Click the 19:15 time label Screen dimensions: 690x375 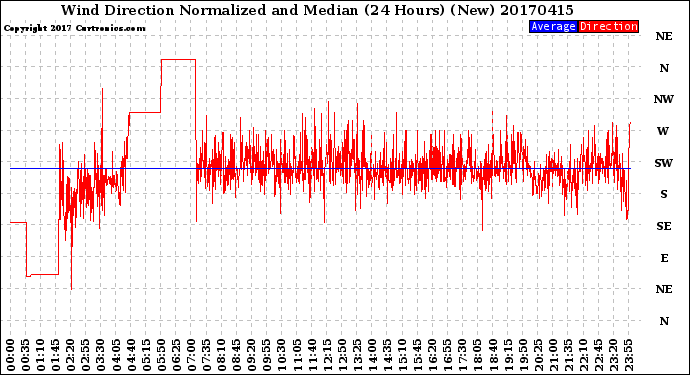(508, 355)
